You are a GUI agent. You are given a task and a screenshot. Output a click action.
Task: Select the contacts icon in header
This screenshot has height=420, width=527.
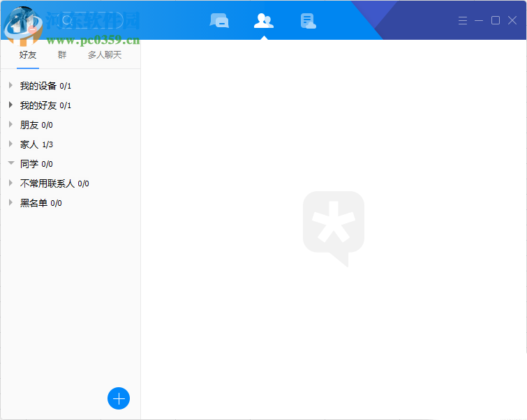264,21
